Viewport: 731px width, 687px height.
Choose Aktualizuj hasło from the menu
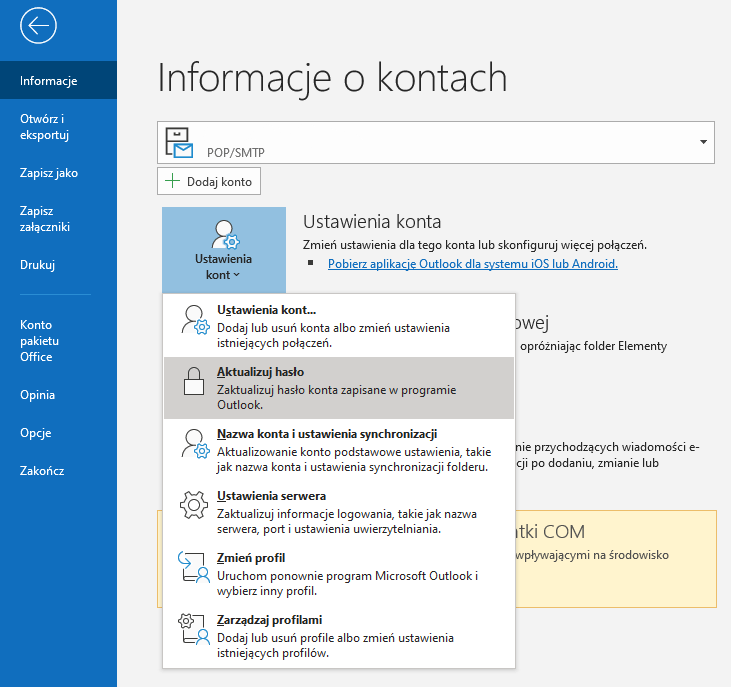point(339,388)
